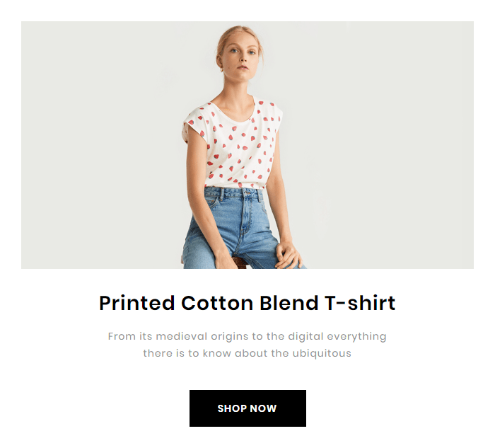
Task: Open the Printed Cotton Blend T-shirt heading
Action: (x=248, y=303)
